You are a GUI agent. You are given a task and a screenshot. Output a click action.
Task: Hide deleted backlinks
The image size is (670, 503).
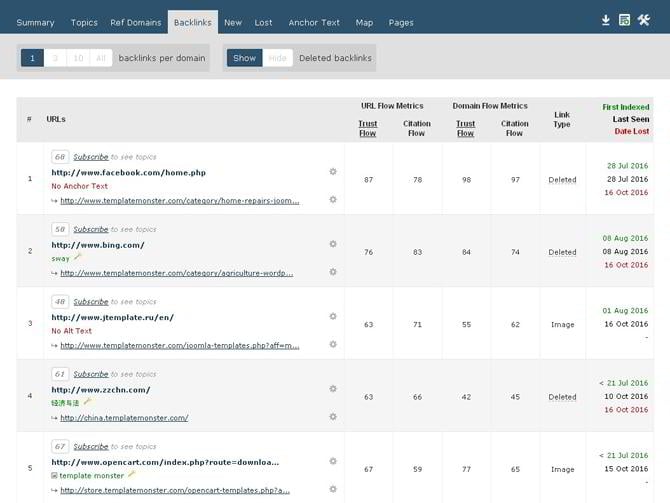[278, 58]
